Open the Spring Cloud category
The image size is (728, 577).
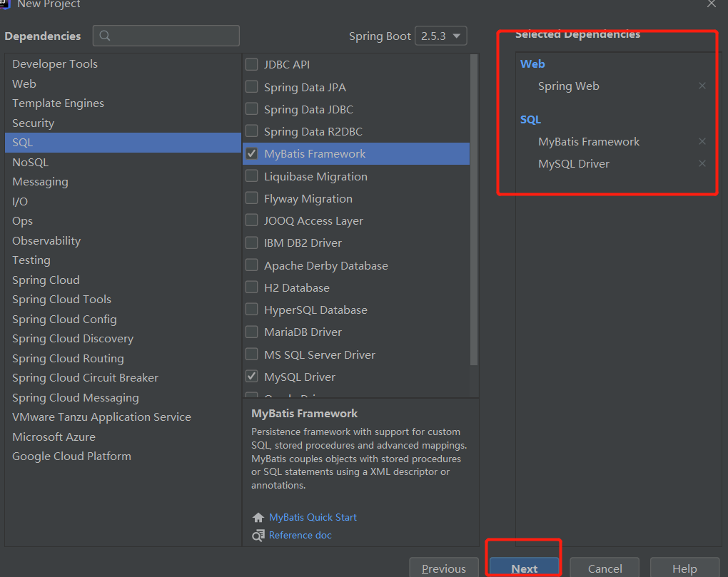[x=123, y=280]
